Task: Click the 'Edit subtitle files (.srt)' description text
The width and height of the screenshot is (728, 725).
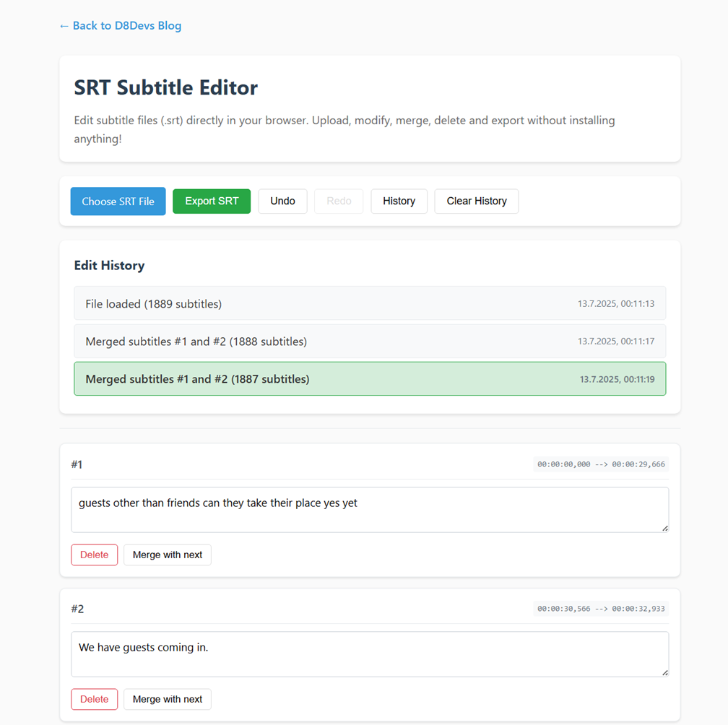Action: pos(344,129)
